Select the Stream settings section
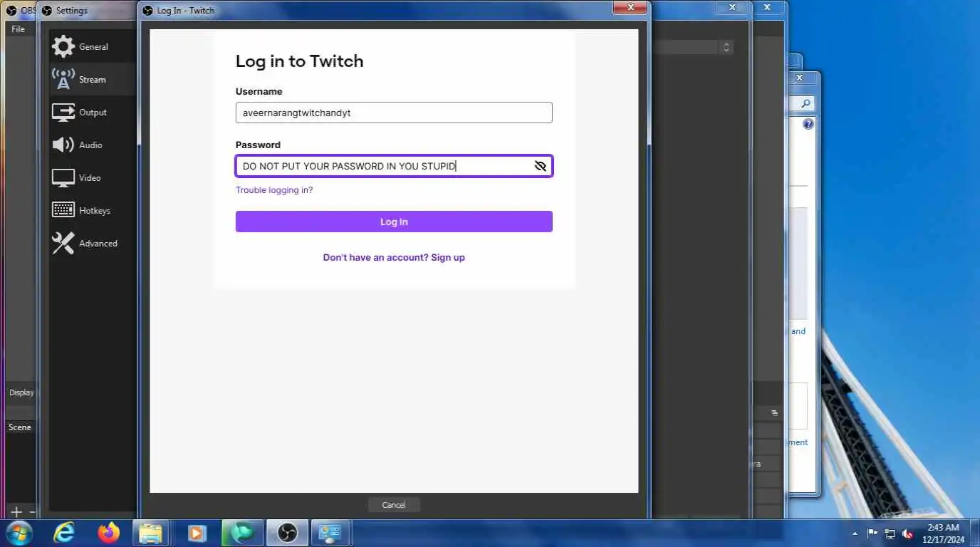 [x=92, y=80]
